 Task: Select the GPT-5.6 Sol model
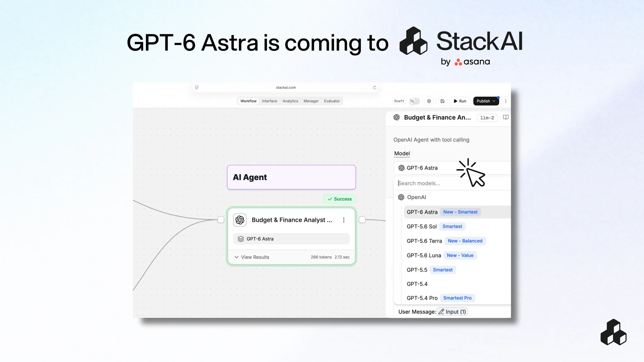coord(457,227)
